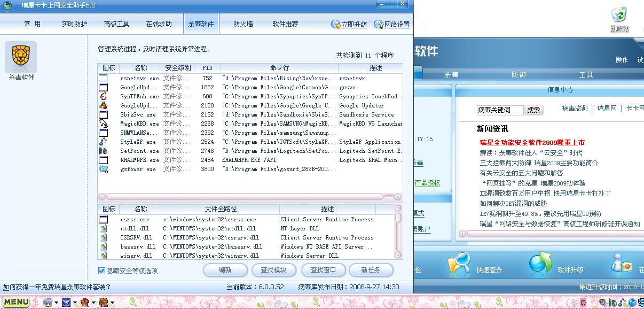Click the 查找窗口 button
Image resolution: width=644 pixels, height=309 pixels.
(x=323, y=270)
